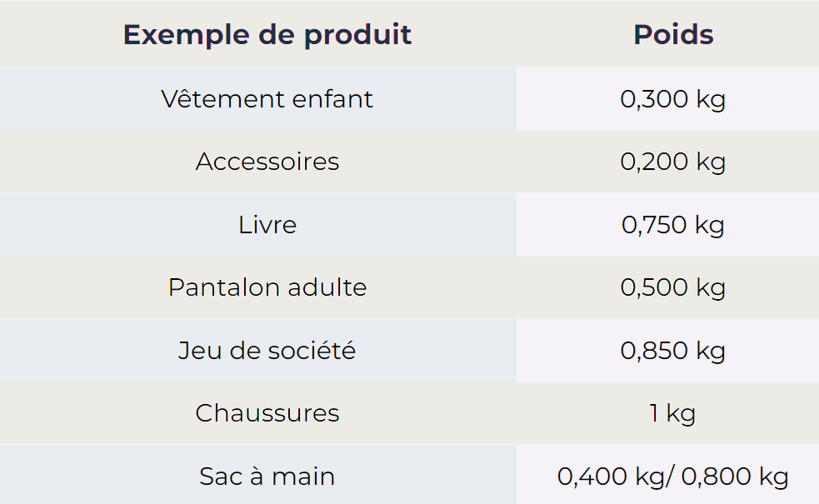Click the 0,400 kg/ 0,800 kg value
Screen dimensions: 819x504
672,477
